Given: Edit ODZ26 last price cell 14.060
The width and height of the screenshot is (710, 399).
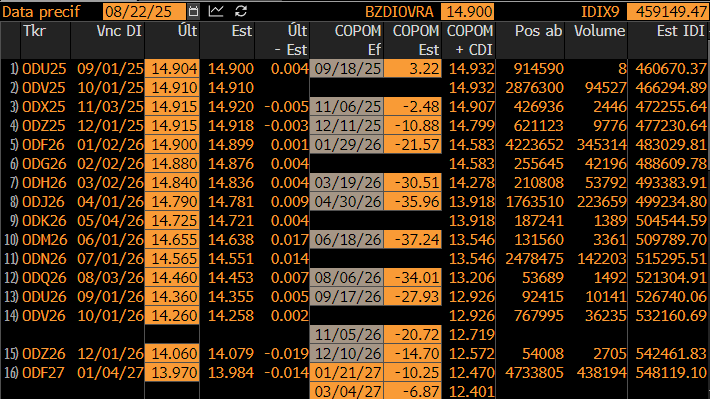Looking at the screenshot, I should (172, 354).
